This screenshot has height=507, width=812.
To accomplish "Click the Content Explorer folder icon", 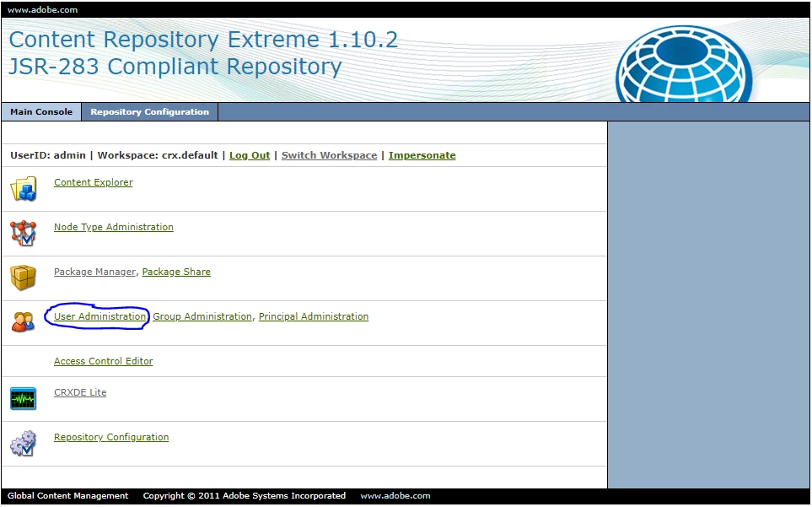I will [x=24, y=188].
